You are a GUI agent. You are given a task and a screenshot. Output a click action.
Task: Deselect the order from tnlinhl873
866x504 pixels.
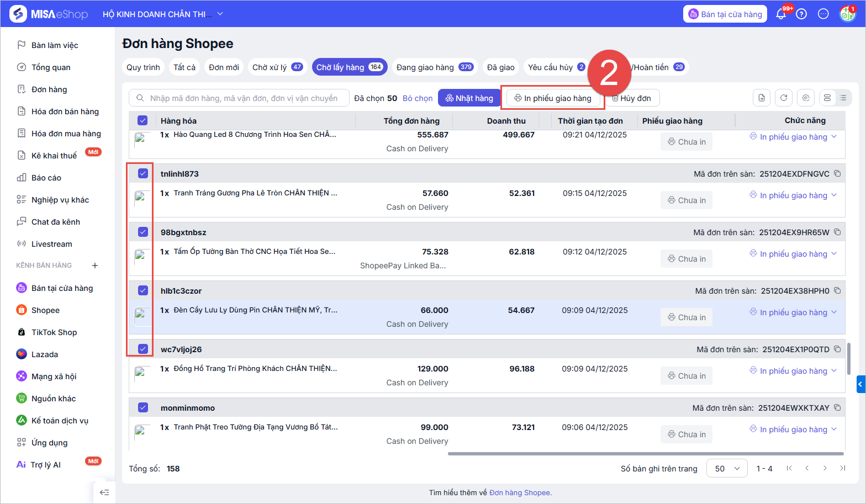(143, 173)
